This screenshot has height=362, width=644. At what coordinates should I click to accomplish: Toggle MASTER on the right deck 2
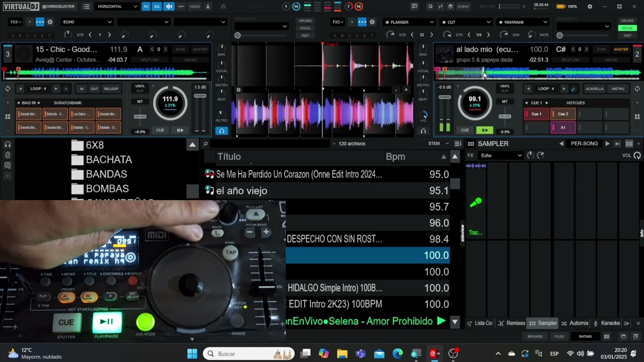(x=621, y=49)
